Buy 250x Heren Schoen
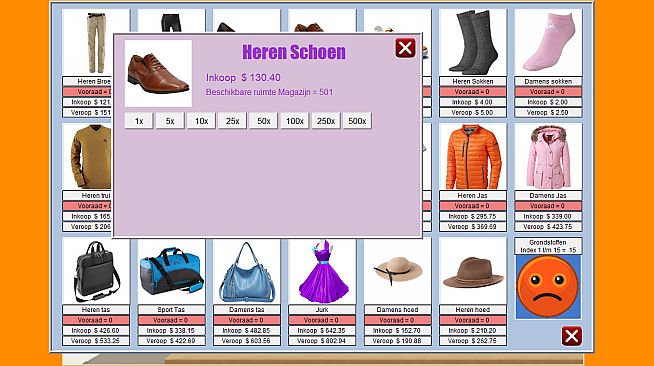 (326, 121)
